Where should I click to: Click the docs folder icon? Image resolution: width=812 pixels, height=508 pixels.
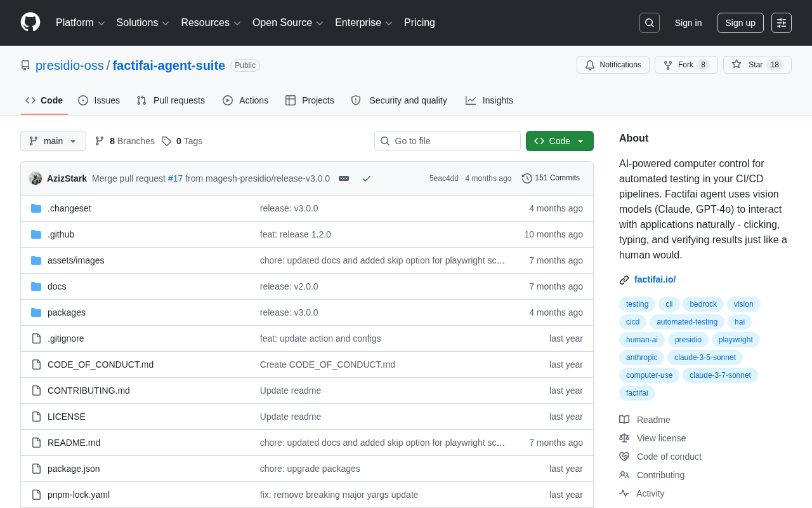coord(36,286)
